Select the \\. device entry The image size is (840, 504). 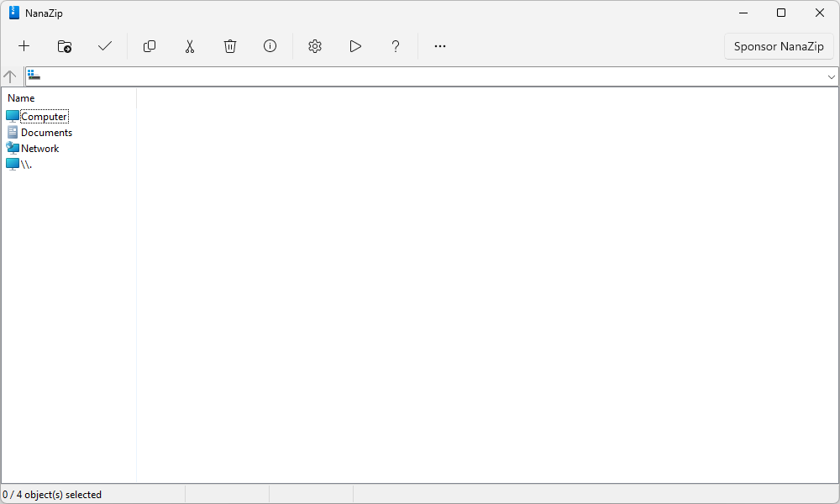tap(26, 165)
